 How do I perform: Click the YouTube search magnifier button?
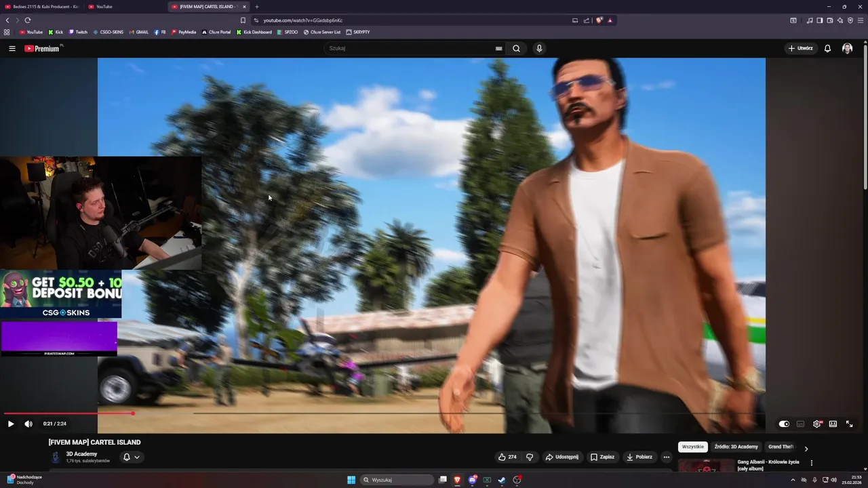pos(516,48)
